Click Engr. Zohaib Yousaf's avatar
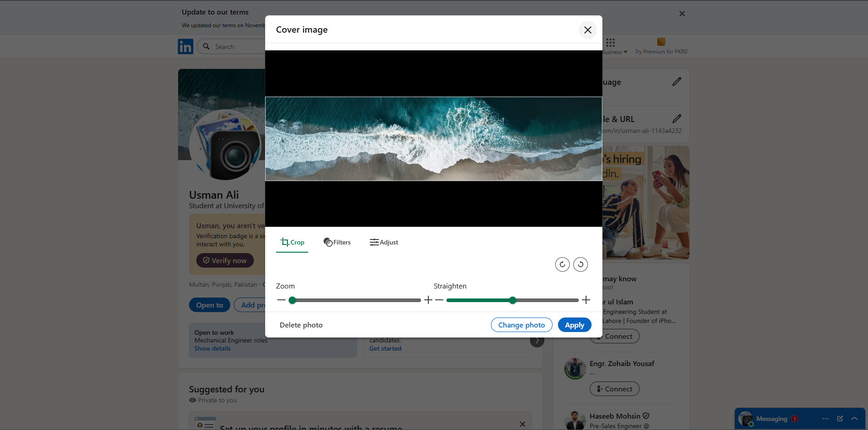The image size is (868, 430). coord(575,368)
